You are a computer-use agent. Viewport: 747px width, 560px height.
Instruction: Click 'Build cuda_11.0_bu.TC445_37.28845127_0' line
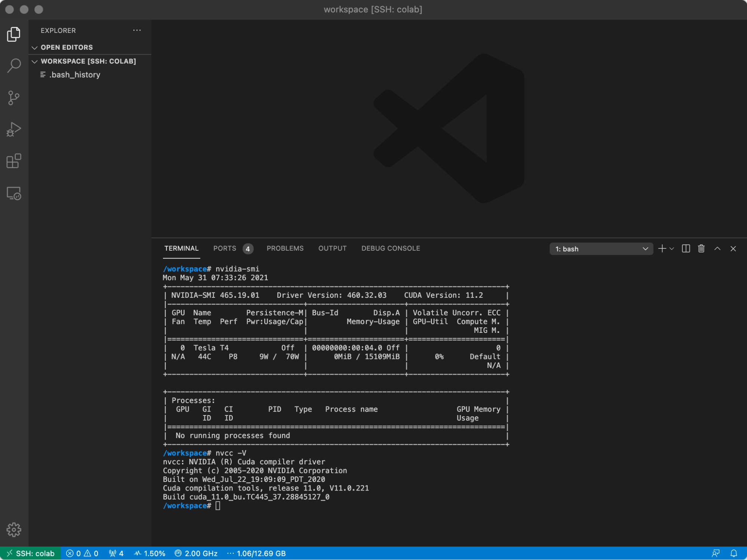(x=246, y=497)
